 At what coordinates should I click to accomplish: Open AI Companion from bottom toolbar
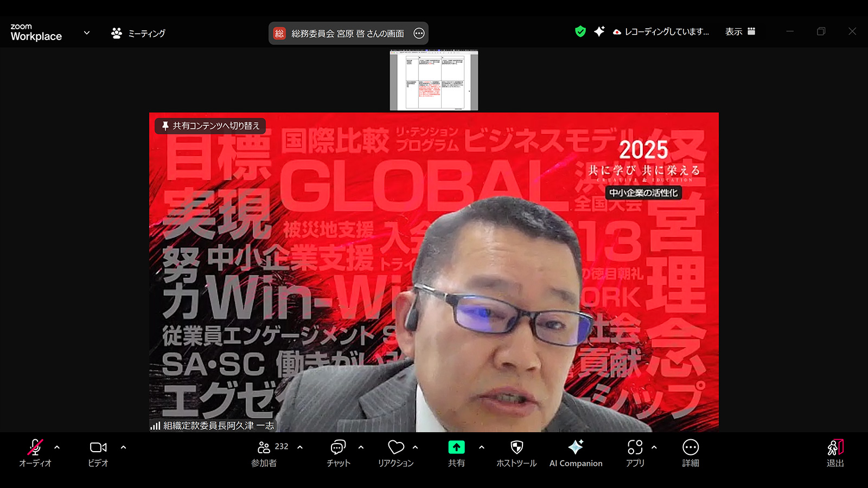(x=576, y=453)
